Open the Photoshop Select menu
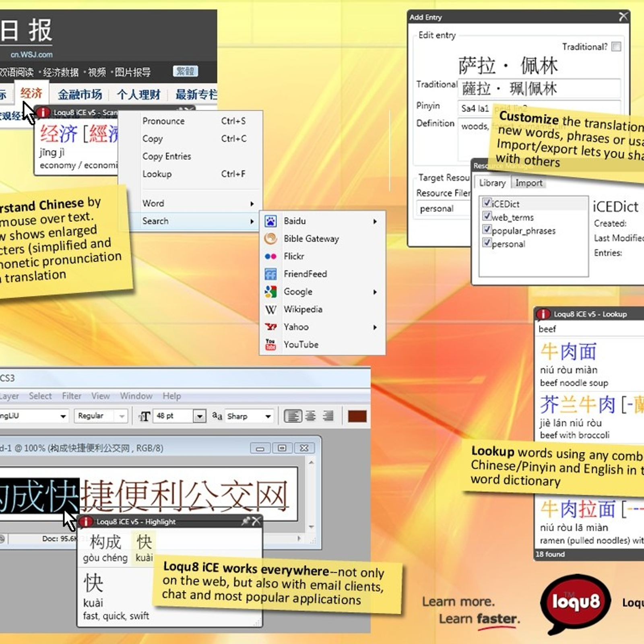644x644 pixels. coord(40,396)
